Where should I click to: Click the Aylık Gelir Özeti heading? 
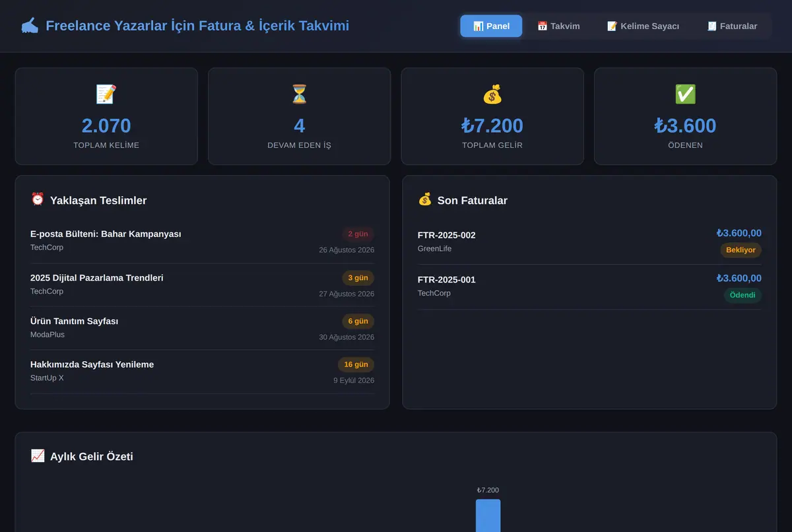[92, 457]
